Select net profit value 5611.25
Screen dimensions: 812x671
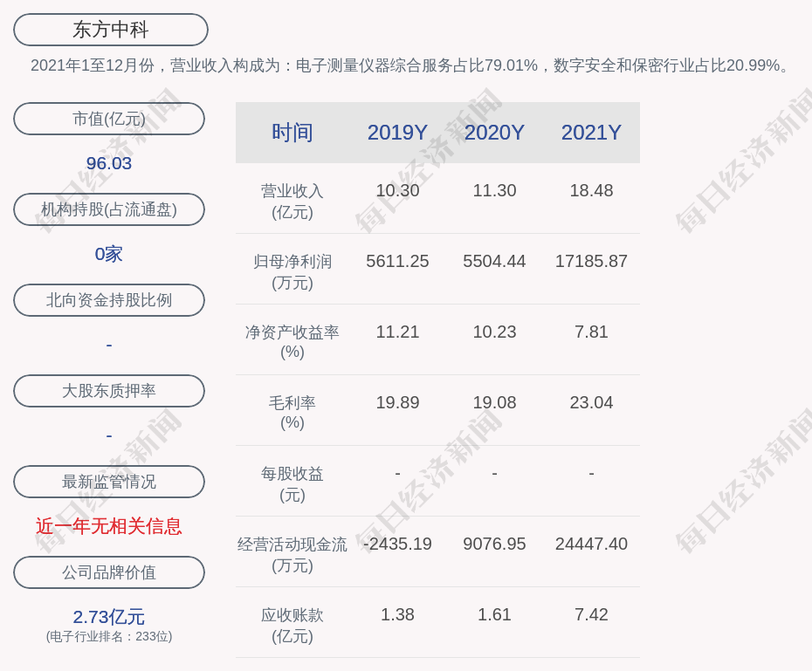397,261
